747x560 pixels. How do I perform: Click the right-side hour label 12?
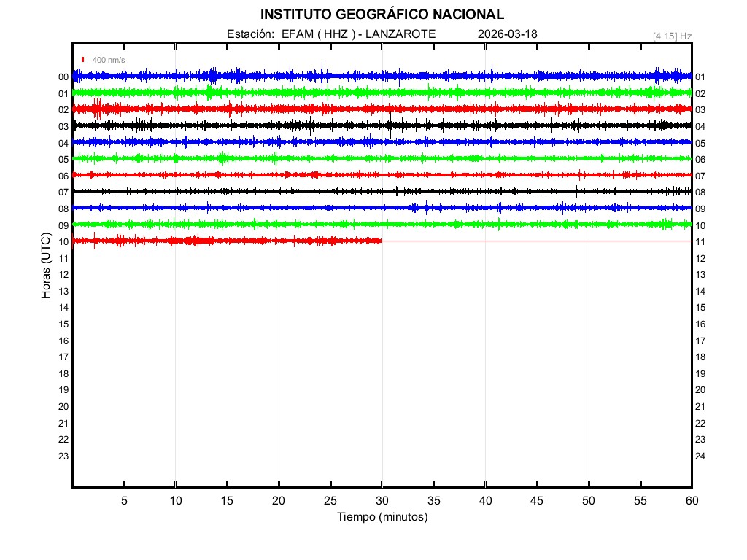(700, 259)
